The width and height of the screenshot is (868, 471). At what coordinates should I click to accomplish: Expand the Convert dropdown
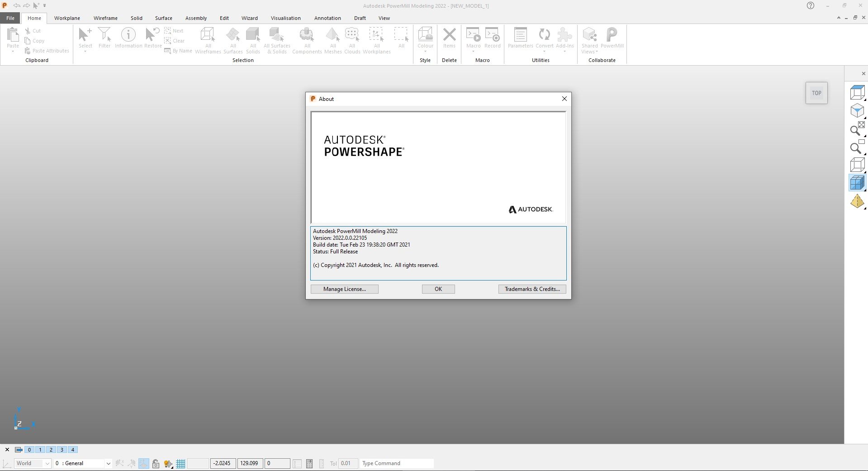pos(545,51)
